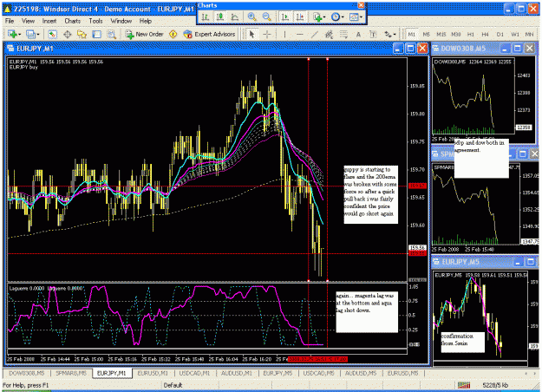Switch timeframe to M30
542x392 pixels.
[456, 34]
